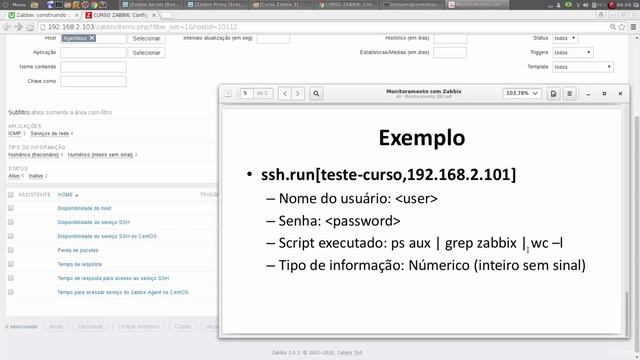
Task: Check the 'Disponibilidade do host' row checkbox
Action: 11,208
